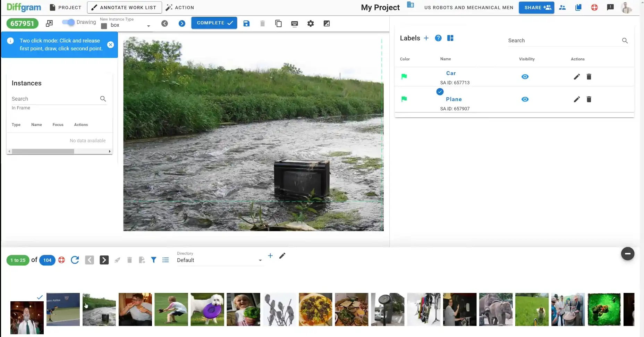This screenshot has width=644, height=337.
Task: Open the New Instance Type dropdown
Action: pyautogui.click(x=149, y=25)
